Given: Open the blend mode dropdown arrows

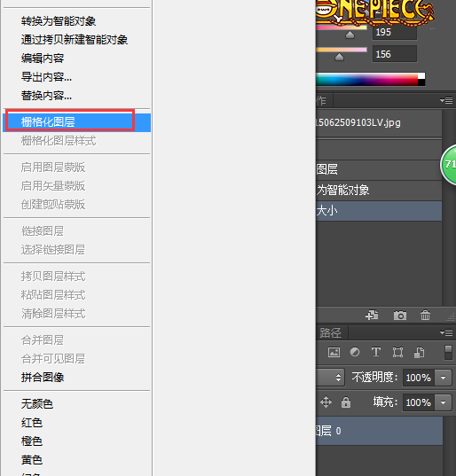Looking at the screenshot, I should point(338,378).
